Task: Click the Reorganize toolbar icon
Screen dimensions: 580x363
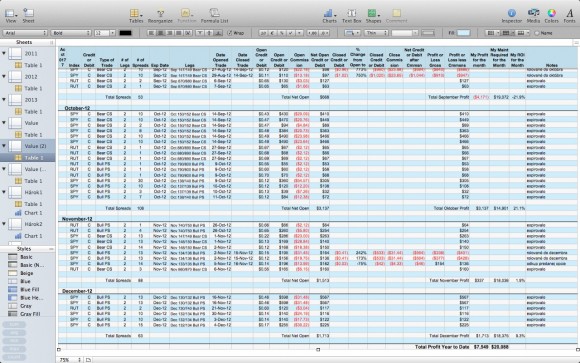Action: pos(160,16)
